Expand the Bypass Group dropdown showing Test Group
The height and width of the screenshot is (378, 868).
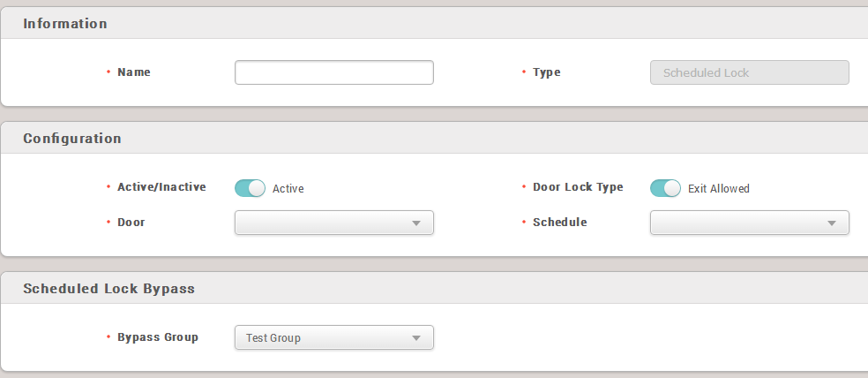[x=333, y=337]
